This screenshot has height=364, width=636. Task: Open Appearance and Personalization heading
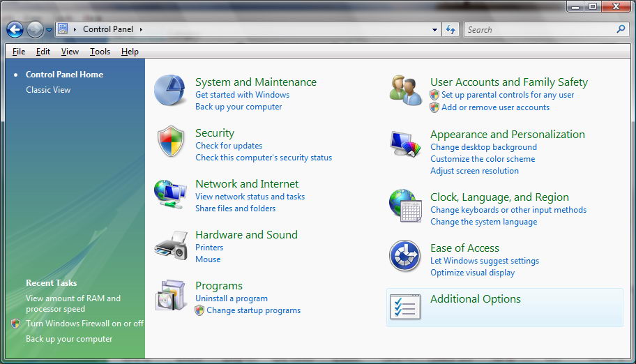tap(508, 135)
